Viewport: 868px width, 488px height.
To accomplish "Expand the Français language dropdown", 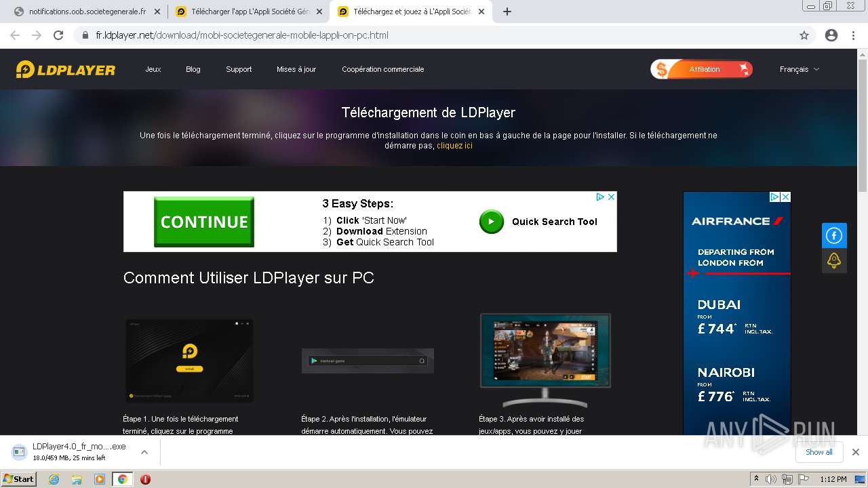I will tap(800, 69).
